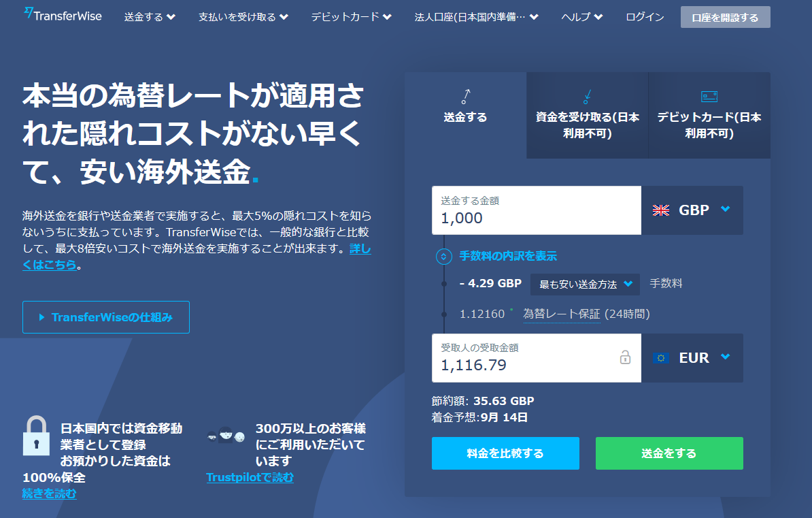The height and width of the screenshot is (518, 812).
Task: Open the 送金する navigation menu
Action: coord(150,17)
